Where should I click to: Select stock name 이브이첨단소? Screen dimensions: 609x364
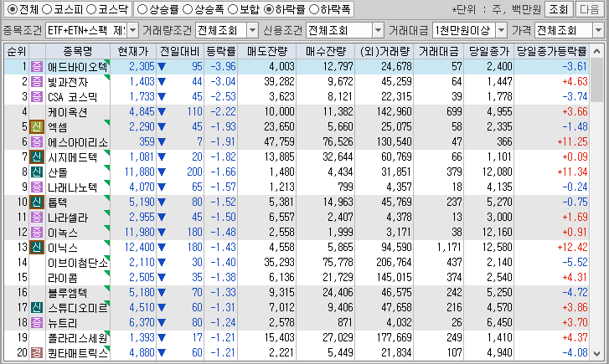coord(78,263)
